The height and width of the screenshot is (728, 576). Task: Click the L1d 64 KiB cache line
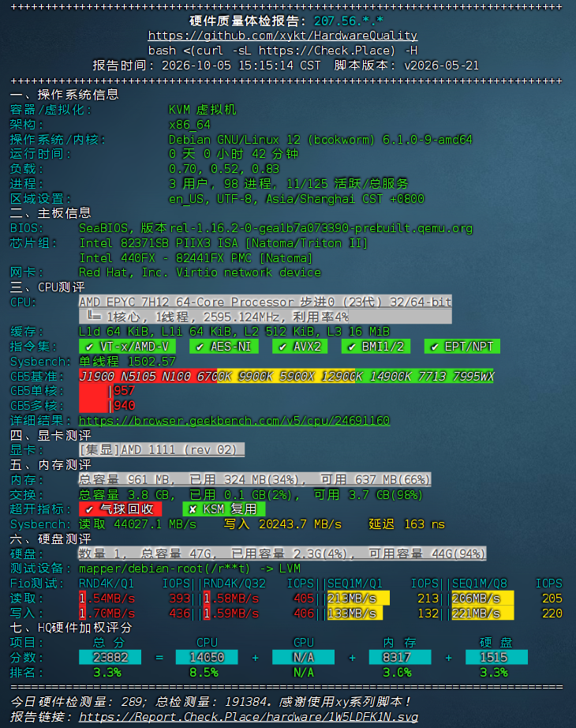click(x=234, y=332)
